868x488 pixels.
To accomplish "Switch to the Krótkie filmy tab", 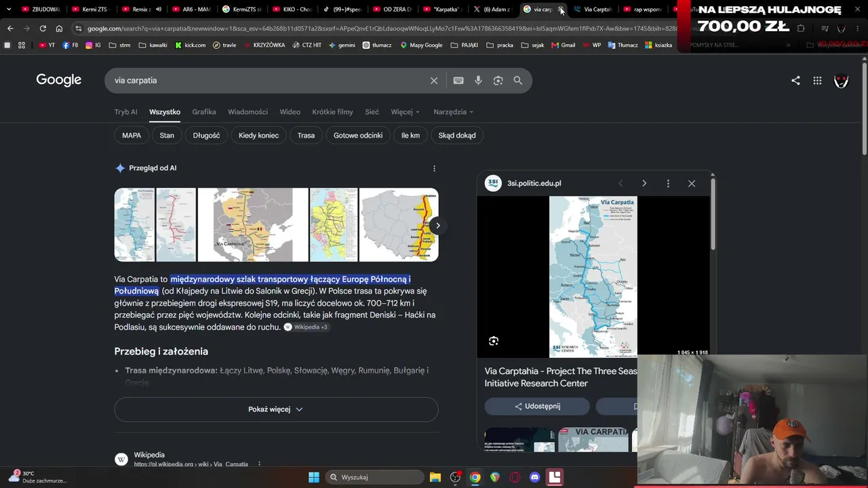I will (x=332, y=112).
